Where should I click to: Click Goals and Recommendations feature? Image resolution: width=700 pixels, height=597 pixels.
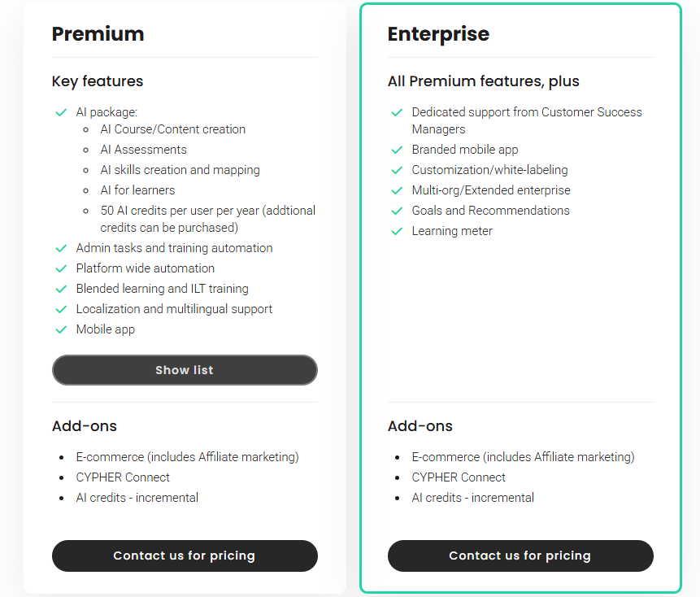[x=490, y=211]
